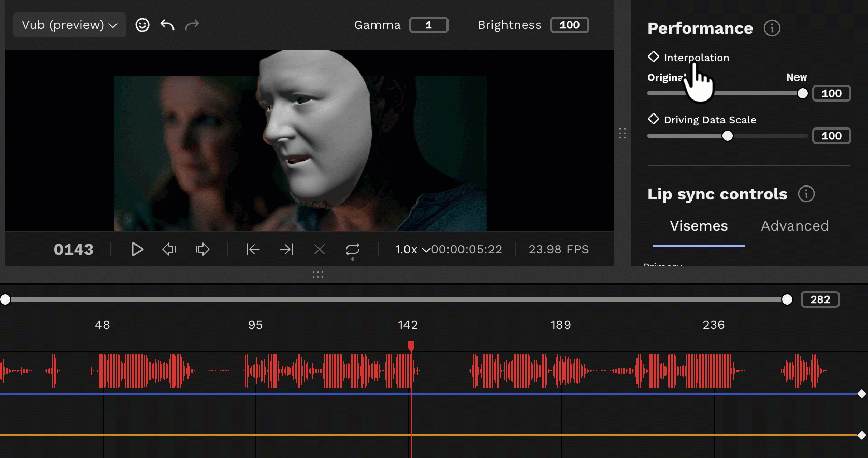Jump to the range start
868x458 pixels.
coord(253,249)
